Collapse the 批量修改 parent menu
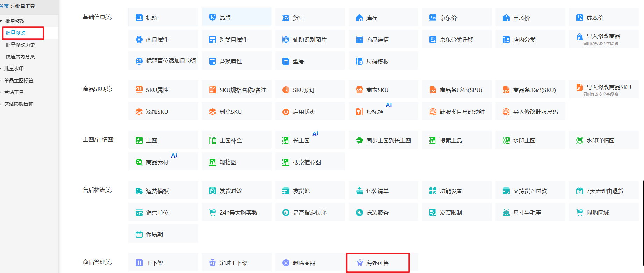This screenshot has width=644, height=273. (x=15, y=21)
